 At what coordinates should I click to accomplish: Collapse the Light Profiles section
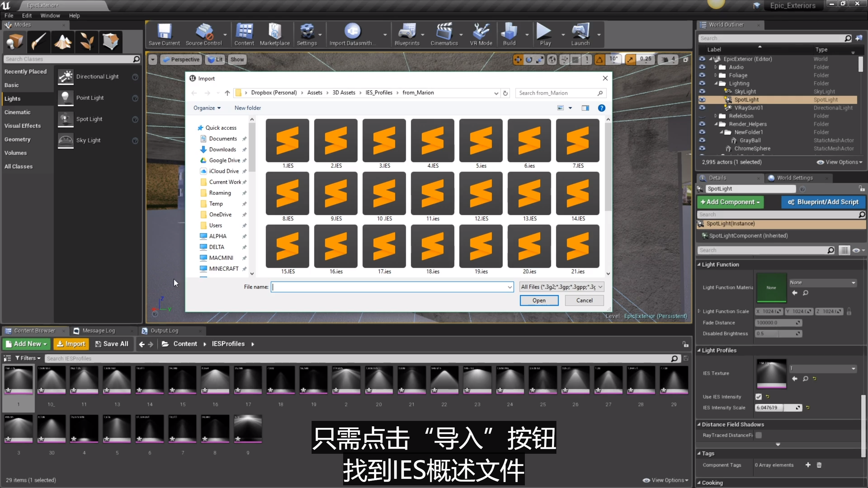[x=699, y=350]
